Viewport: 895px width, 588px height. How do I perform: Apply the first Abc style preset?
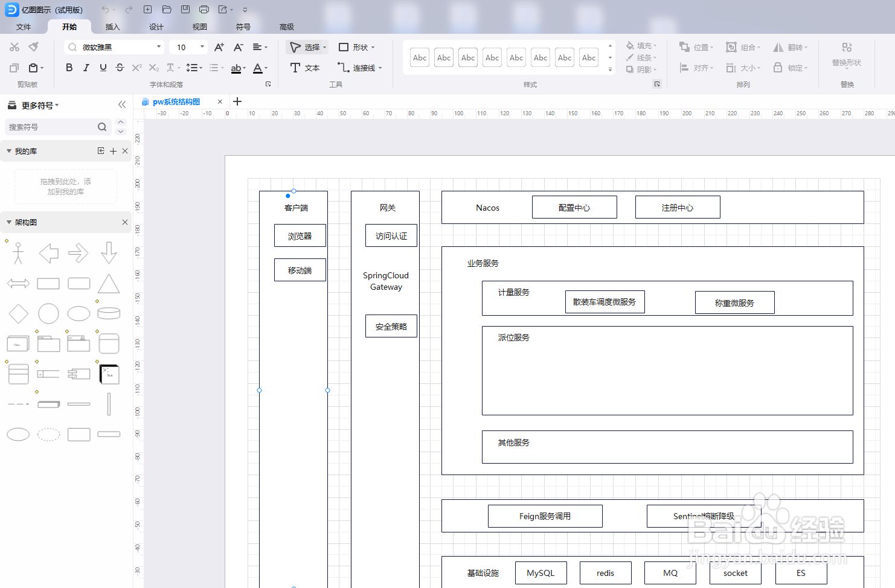(x=420, y=57)
